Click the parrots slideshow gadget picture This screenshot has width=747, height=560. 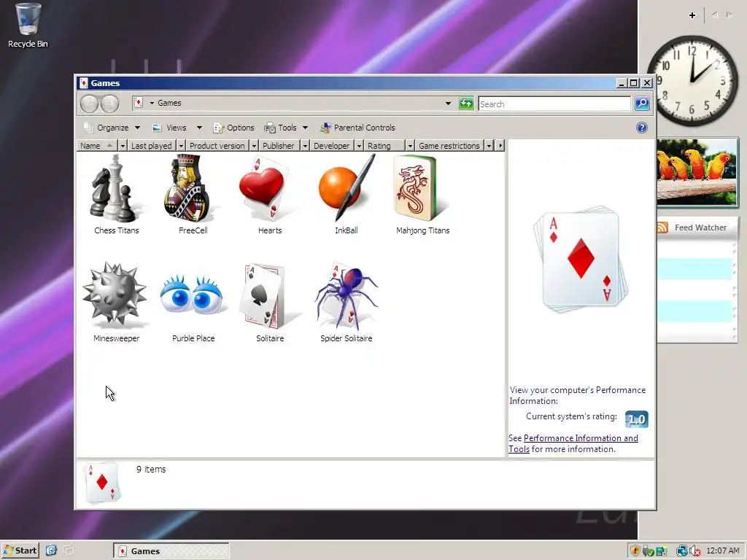point(697,172)
